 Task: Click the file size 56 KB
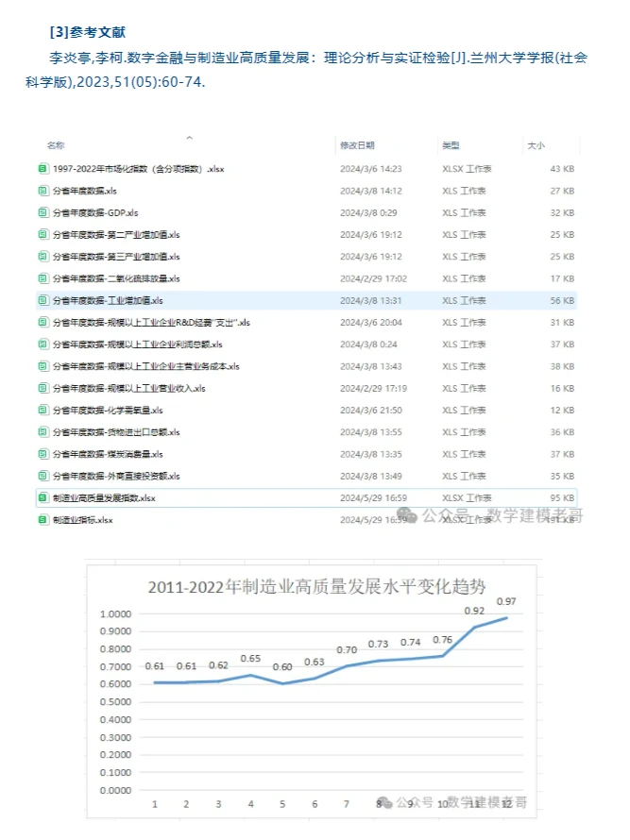(562, 300)
